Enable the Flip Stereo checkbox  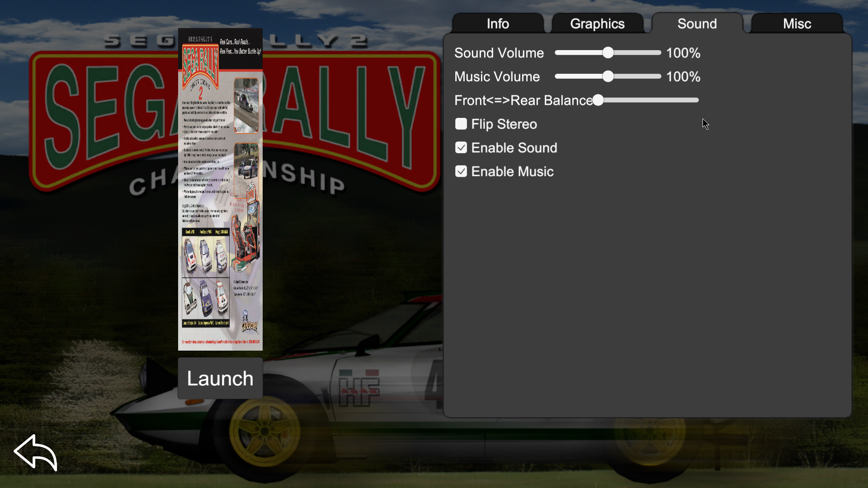click(x=461, y=124)
